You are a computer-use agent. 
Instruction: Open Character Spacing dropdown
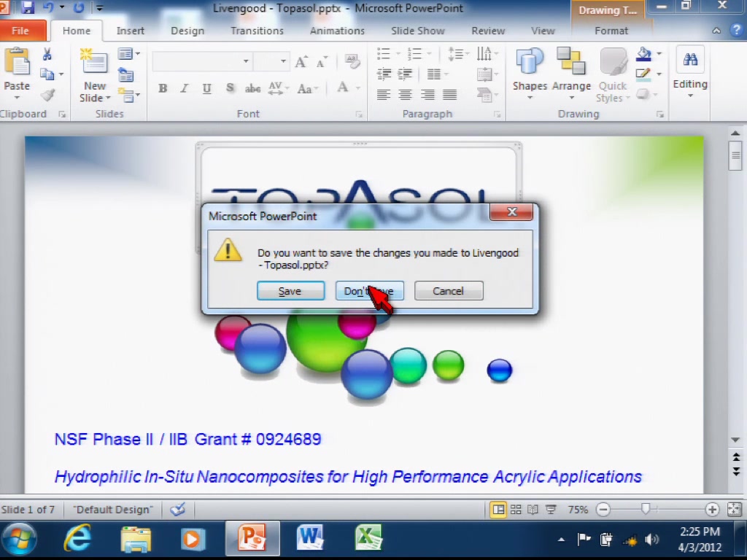tap(279, 88)
